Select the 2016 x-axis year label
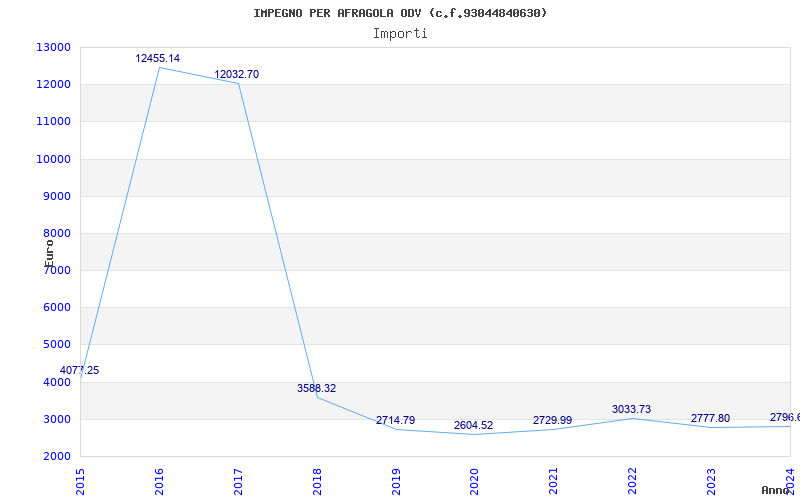This screenshot has height=500, width=800. pos(159,481)
